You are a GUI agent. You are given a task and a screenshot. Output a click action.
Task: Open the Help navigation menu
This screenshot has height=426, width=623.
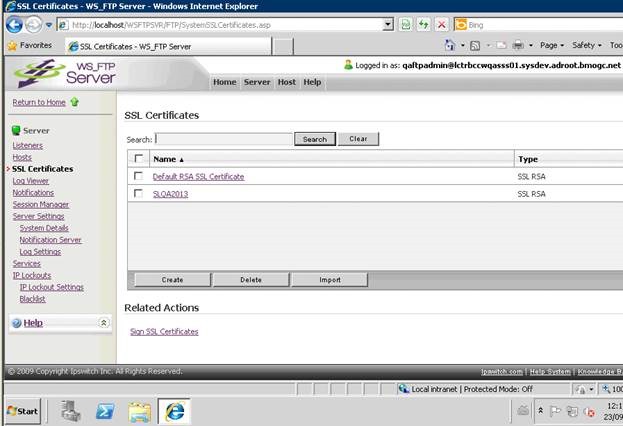pos(312,82)
